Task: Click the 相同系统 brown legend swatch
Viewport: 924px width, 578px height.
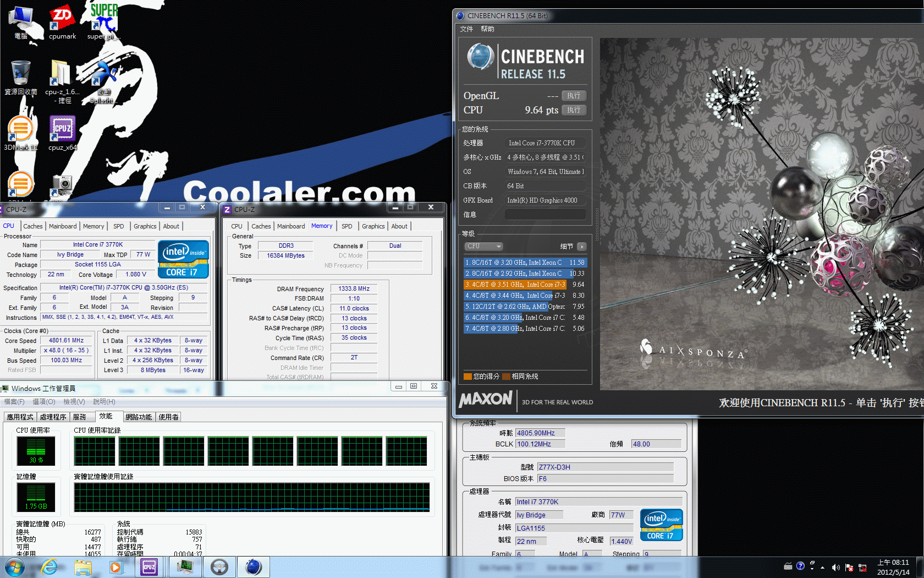Action: click(506, 377)
